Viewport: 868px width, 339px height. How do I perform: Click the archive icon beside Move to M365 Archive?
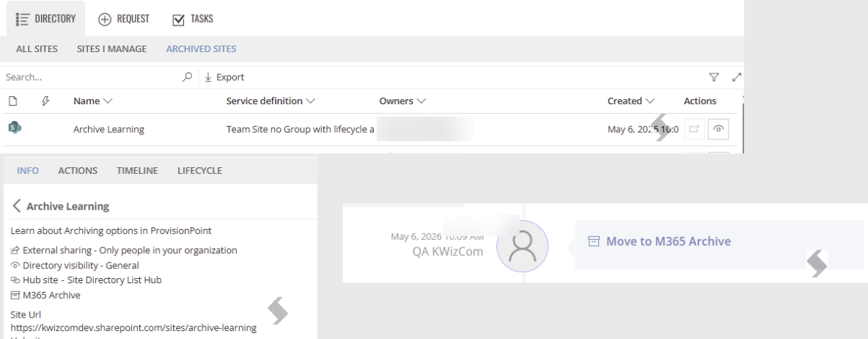(x=593, y=241)
